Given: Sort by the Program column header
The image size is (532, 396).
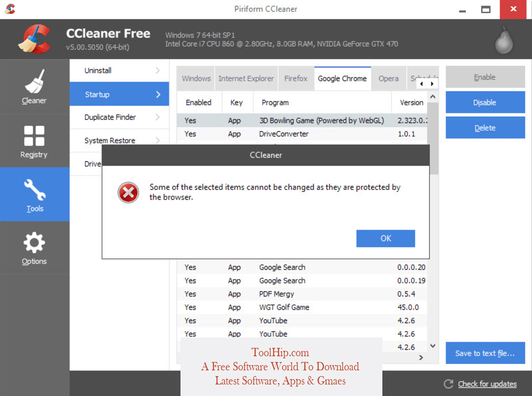Looking at the screenshot, I should tap(322, 103).
